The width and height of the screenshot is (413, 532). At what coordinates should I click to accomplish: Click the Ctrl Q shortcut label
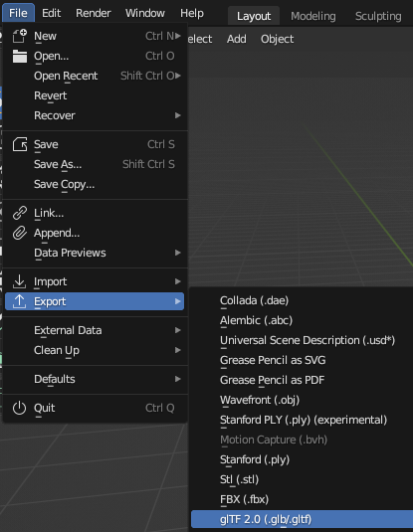click(x=160, y=408)
